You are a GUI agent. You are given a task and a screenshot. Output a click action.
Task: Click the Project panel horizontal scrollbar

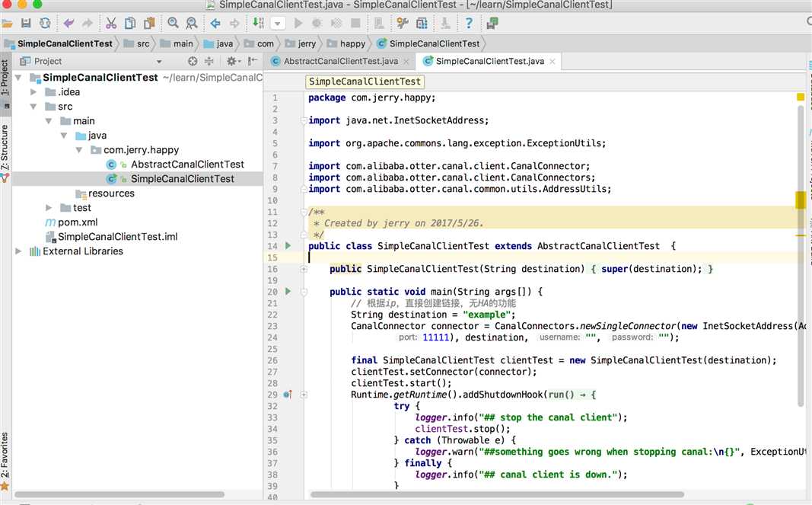119,494
